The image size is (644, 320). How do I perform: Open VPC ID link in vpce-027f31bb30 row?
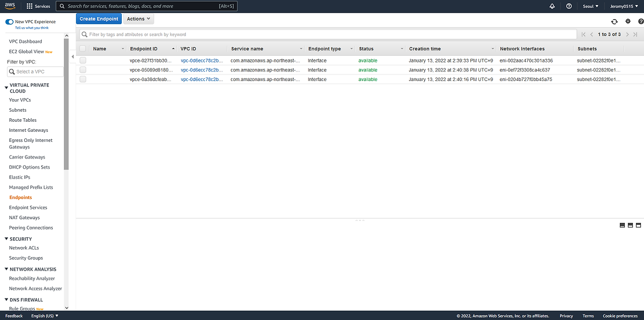coord(202,60)
